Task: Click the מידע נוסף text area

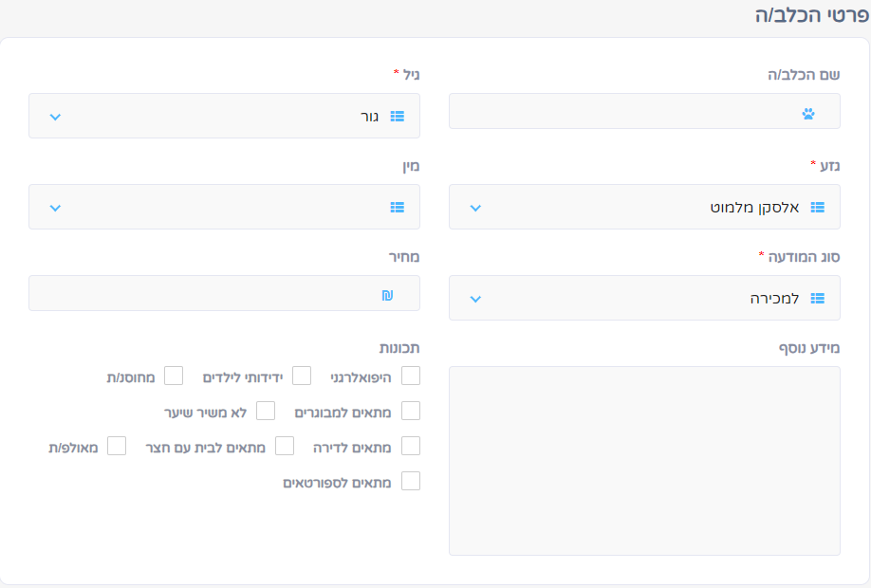Action: [644, 461]
